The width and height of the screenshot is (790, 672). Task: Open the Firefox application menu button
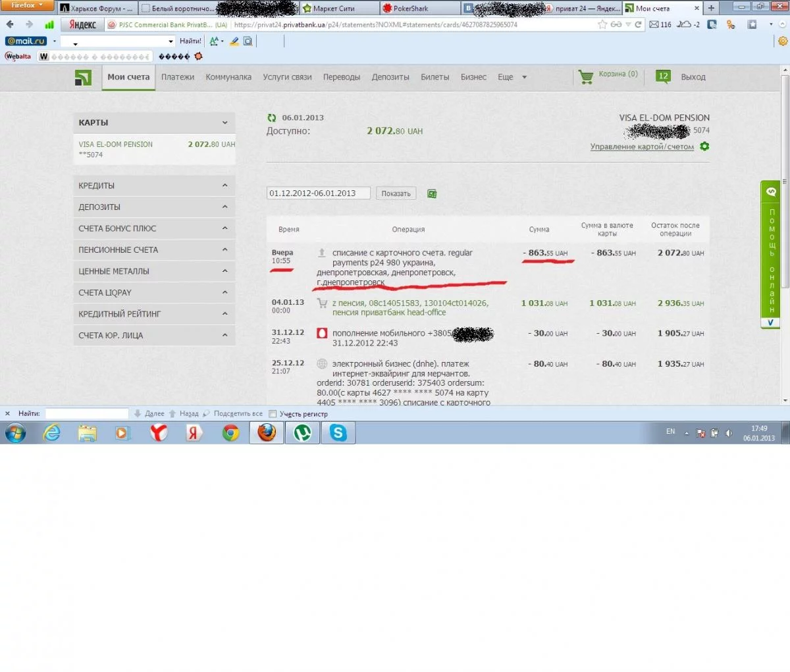coord(27,5)
